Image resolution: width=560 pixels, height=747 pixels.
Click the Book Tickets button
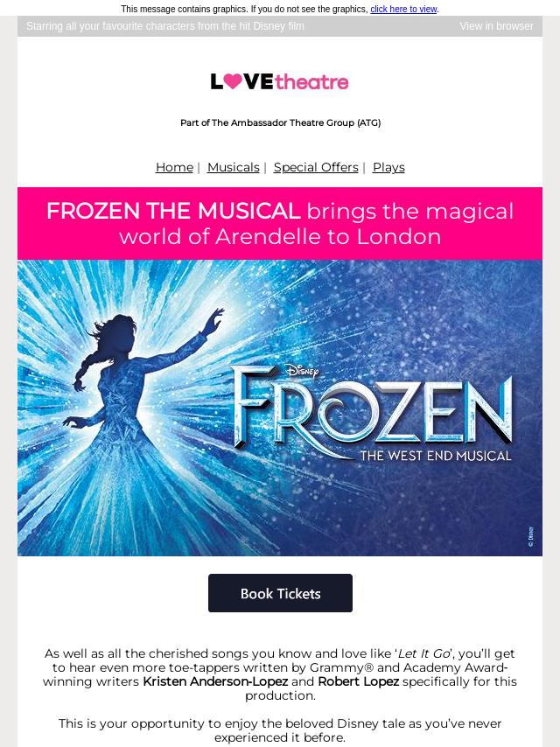[280, 593]
